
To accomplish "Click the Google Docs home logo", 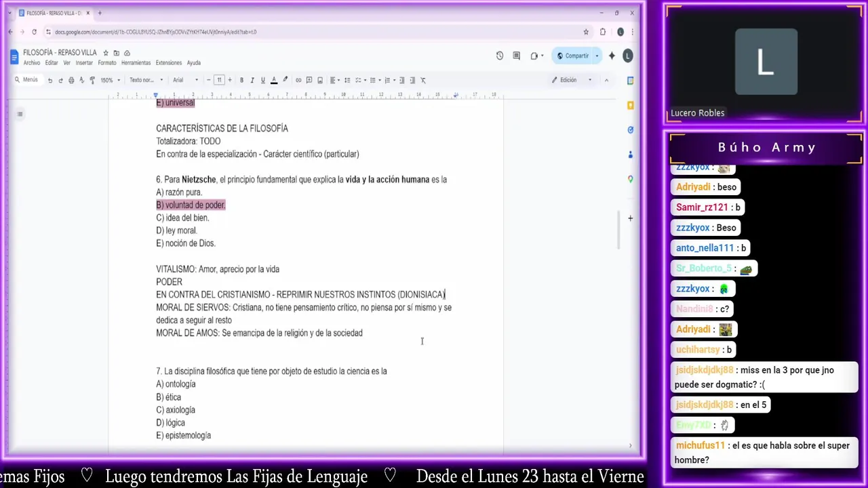I will (x=14, y=58).
